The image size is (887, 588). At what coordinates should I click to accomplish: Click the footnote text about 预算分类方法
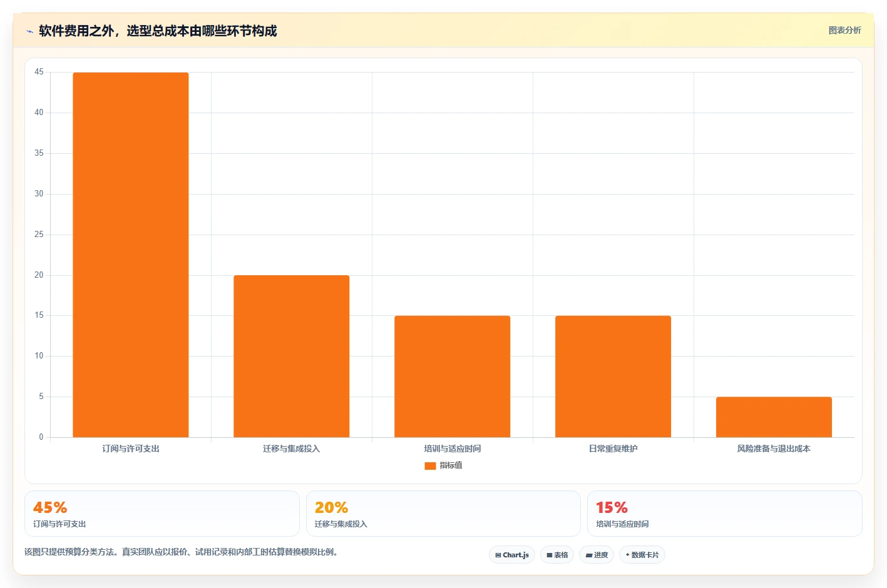[x=181, y=552]
